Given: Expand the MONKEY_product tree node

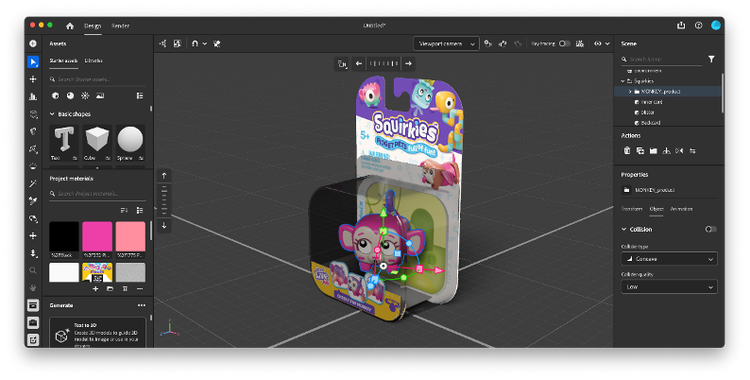Looking at the screenshot, I should [630, 91].
